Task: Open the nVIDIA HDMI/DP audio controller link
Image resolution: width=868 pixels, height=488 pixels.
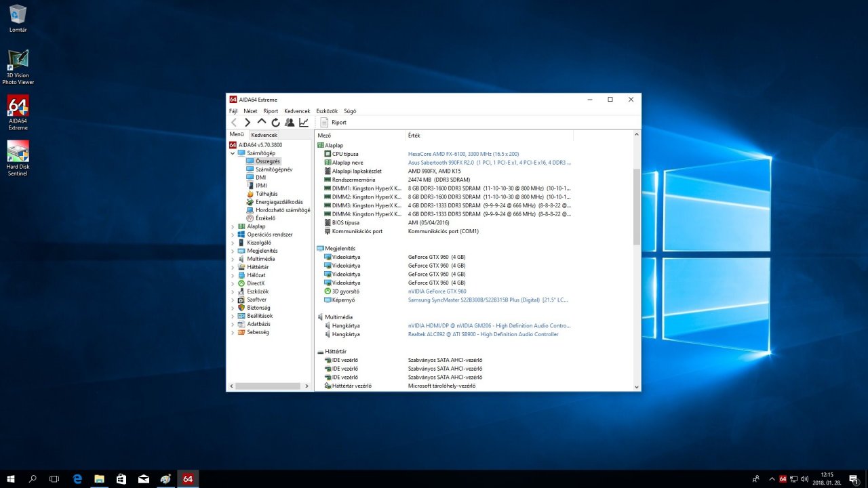Action: (490, 326)
